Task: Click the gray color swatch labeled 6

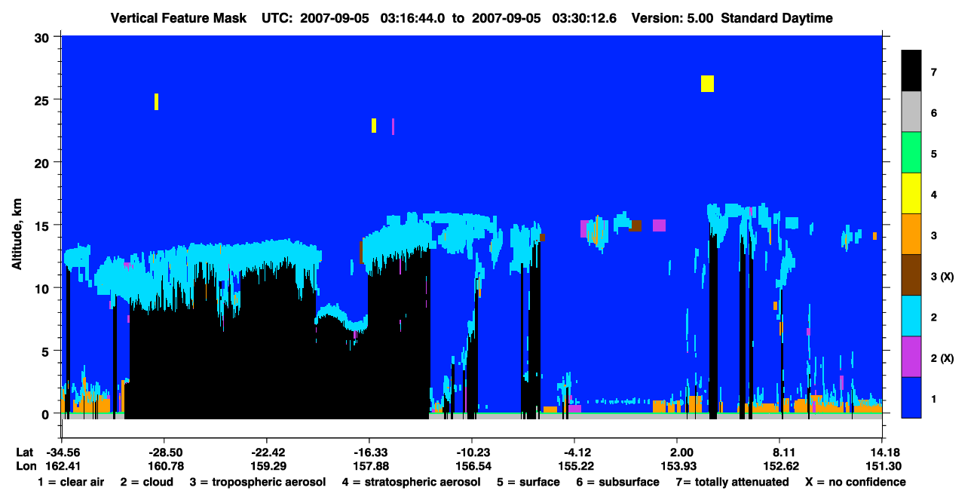Action: (x=911, y=113)
